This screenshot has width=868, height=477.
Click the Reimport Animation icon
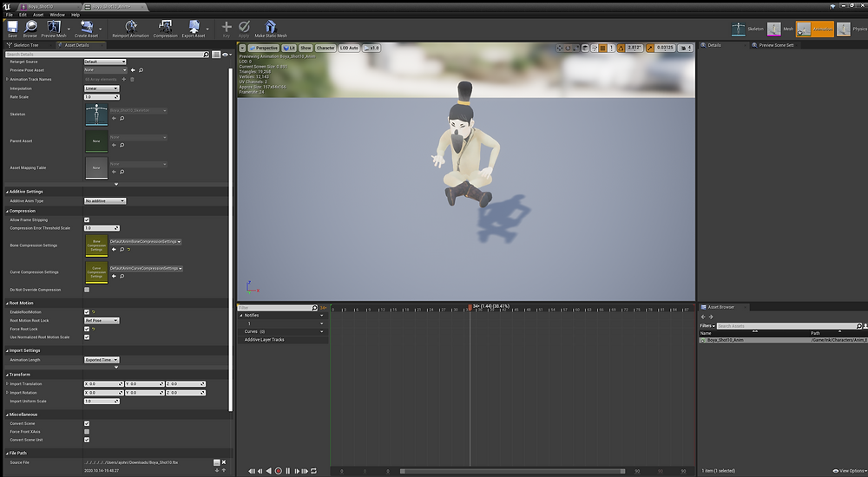tap(131, 27)
